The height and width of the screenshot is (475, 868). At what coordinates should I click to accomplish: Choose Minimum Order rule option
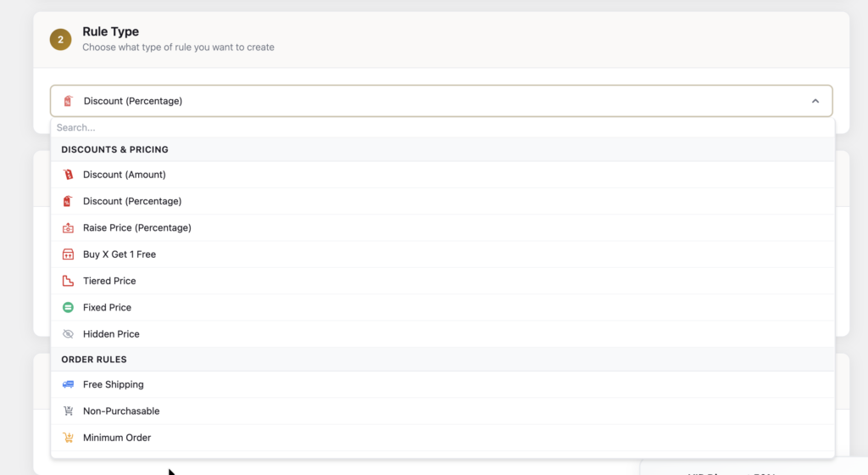click(117, 438)
